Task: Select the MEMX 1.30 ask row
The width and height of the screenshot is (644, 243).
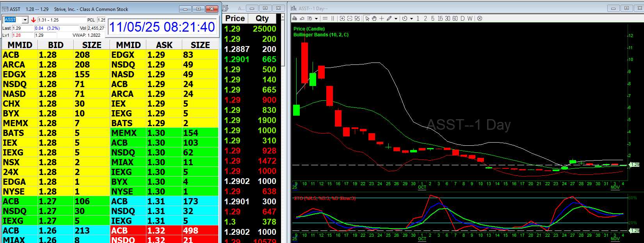Action: tap(164, 133)
